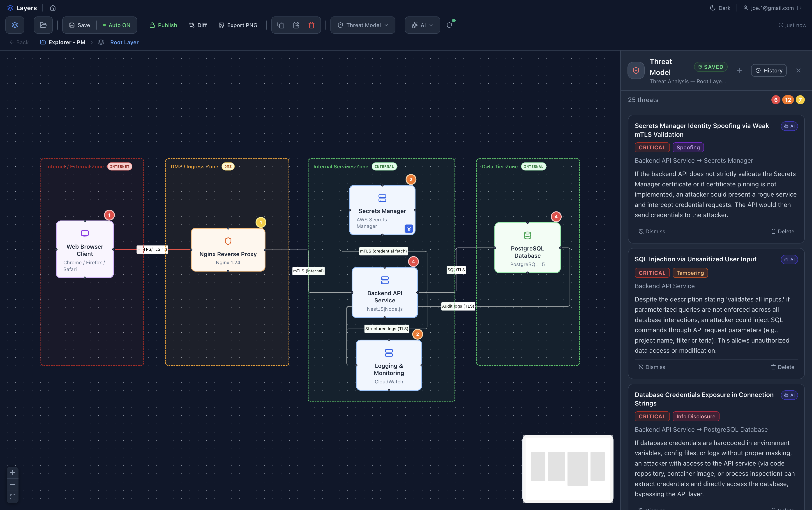The width and height of the screenshot is (812, 510).
Task: Export diagram as PNG
Action: click(x=238, y=25)
